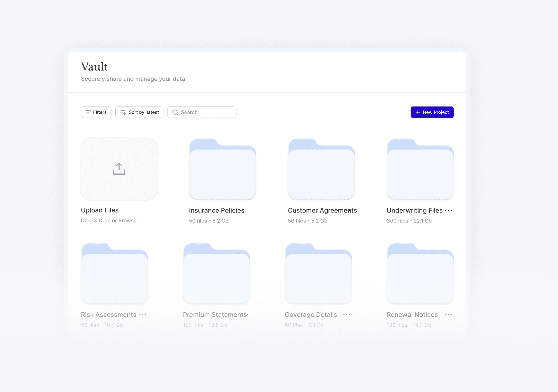
Task: Expand Risk Assessments three-dot menu
Action: click(143, 315)
